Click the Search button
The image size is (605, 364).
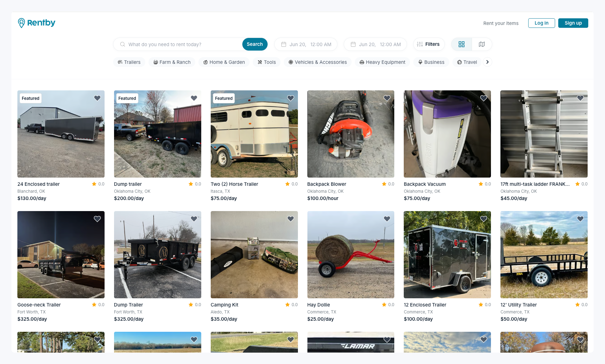coord(255,44)
